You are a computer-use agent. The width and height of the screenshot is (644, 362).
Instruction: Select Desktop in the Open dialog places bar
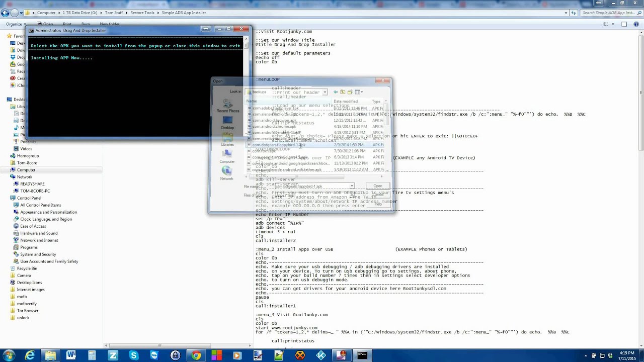click(x=227, y=123)
